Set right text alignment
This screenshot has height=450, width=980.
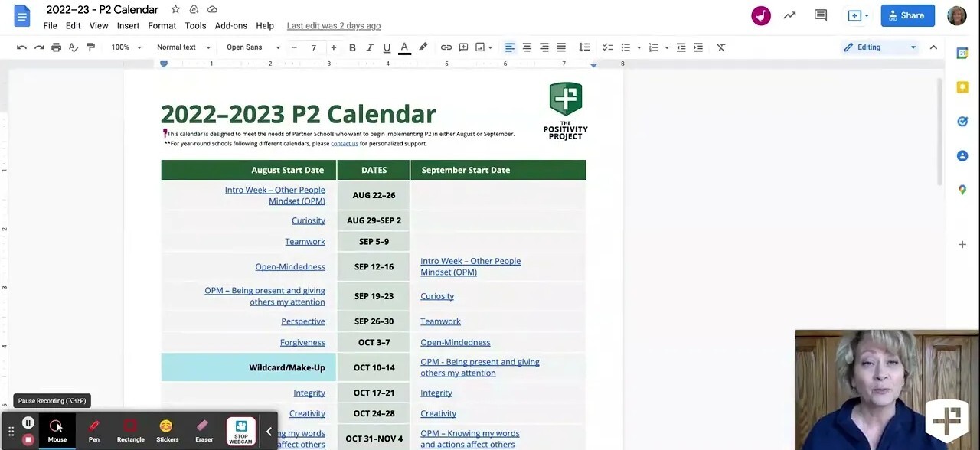(x=544, y=47)
